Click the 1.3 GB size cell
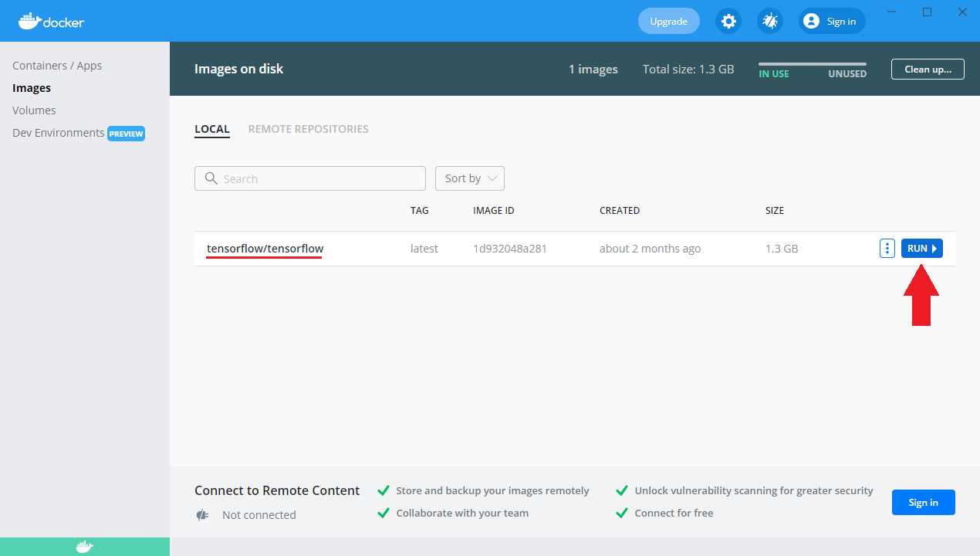 (x=782, y=249)
